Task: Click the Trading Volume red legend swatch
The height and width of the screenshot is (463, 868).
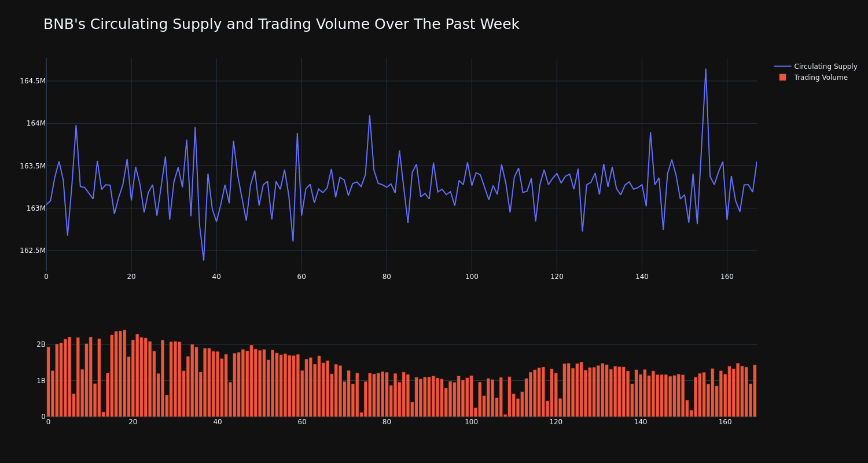Action: (782, 78)
